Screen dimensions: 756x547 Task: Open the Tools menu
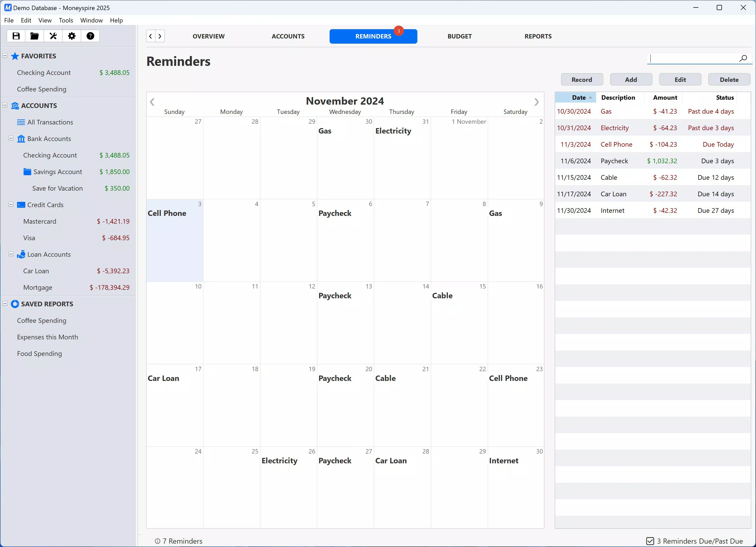(x=66, y=20)
